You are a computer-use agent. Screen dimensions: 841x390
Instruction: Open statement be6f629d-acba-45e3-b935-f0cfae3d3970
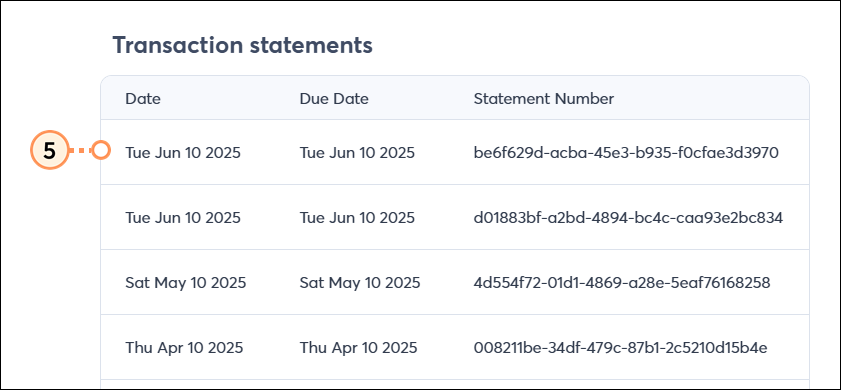coord(626,153)
